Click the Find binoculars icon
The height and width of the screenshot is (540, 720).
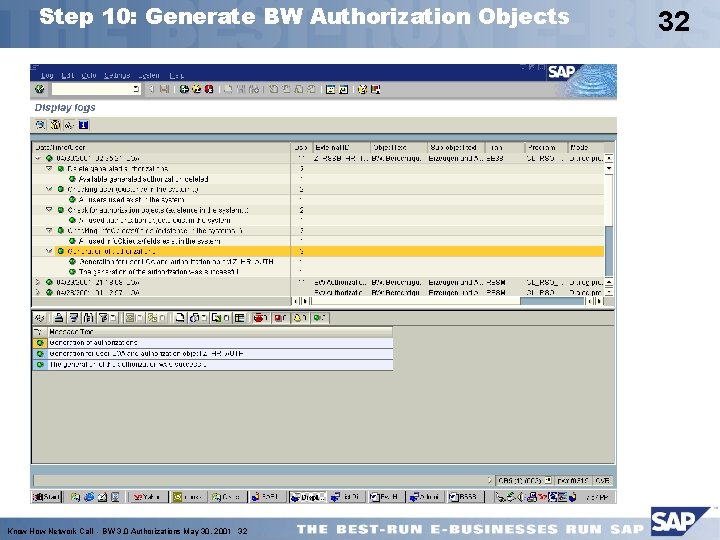(x=241, y=89)
